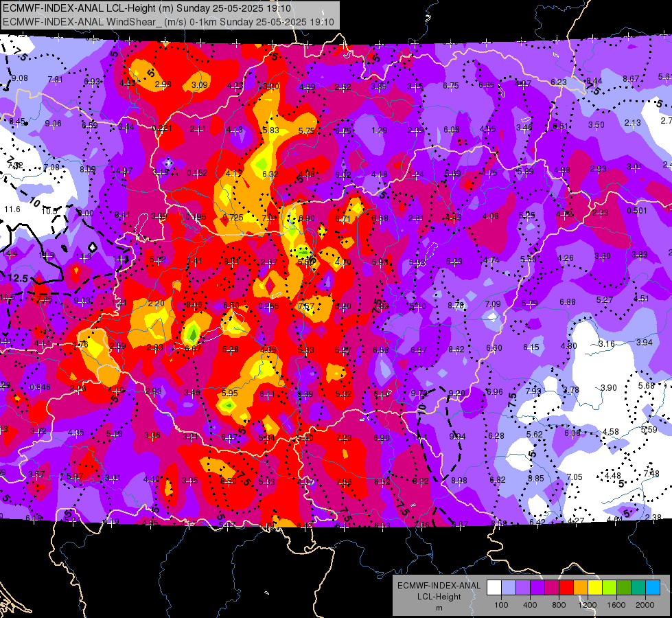Click the light periwinkle legend swatch
This screenshot has height=618, width=672.
(509, 587)
